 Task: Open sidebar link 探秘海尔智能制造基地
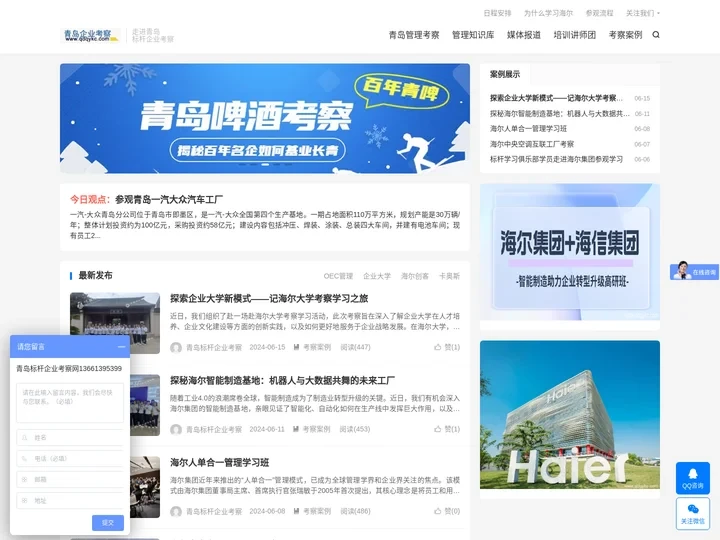pyautogui.click(x=559, y=113)
